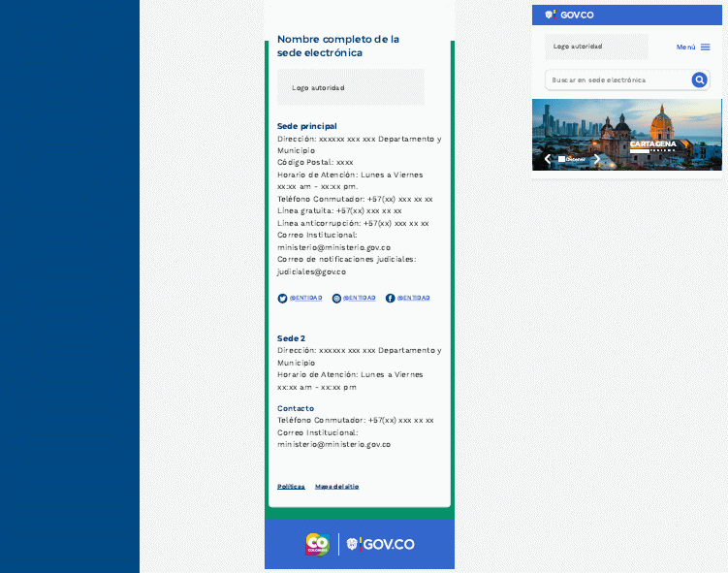Click the Políticas footer link

click(291, 487)
